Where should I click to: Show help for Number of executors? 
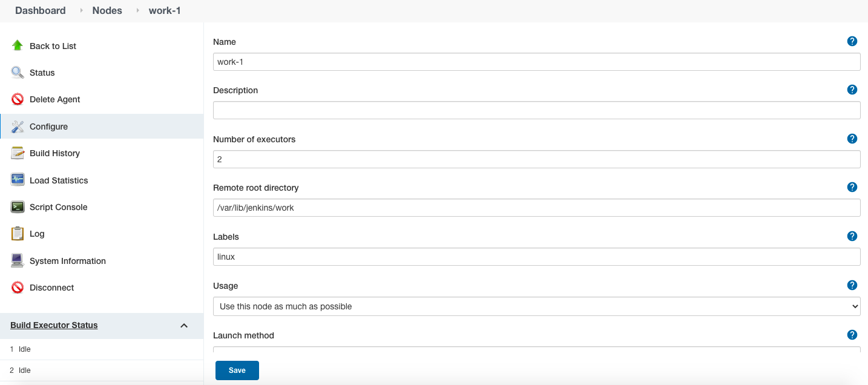click(x=852, y=139)
